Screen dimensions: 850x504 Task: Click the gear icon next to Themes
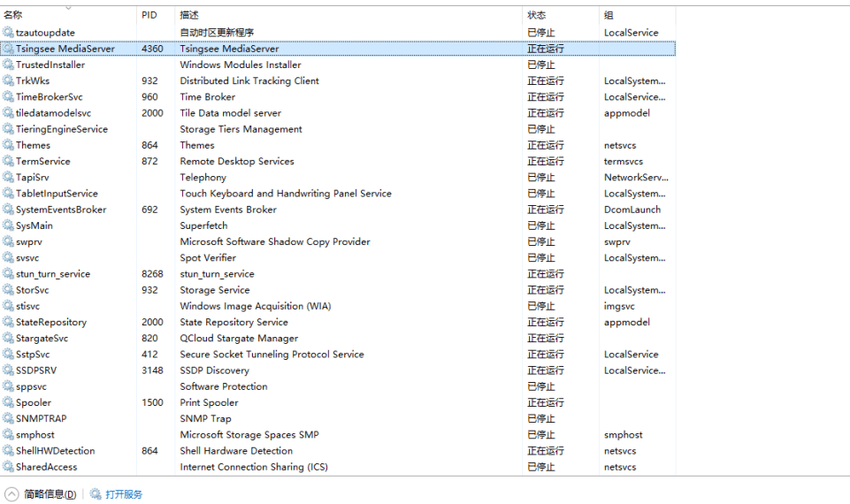point(9,145)
